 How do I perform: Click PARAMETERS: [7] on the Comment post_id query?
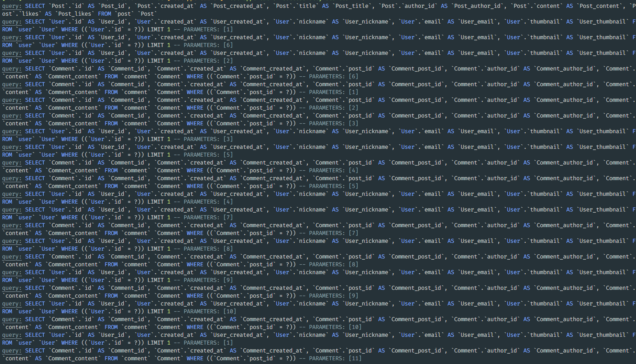tap(334, 233)
